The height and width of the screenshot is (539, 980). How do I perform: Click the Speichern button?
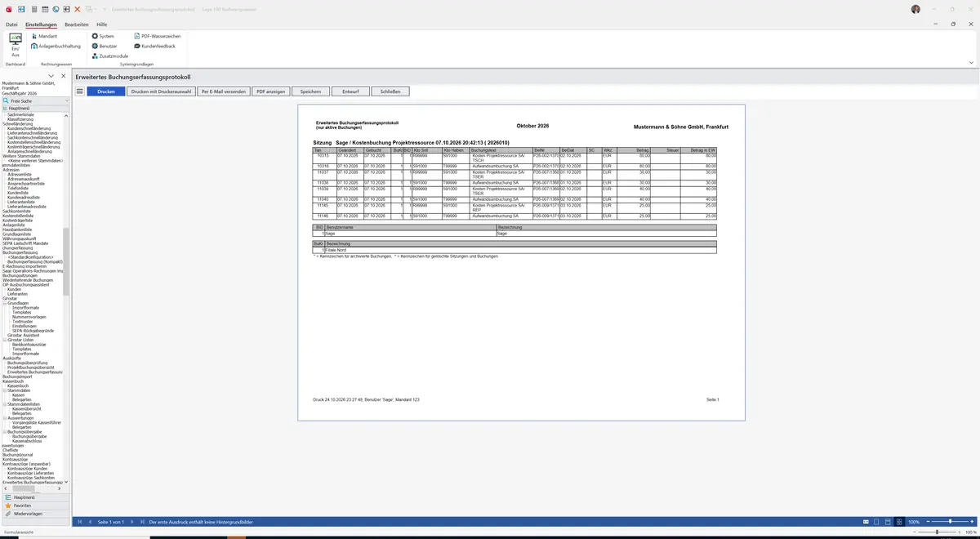tap(310, 91)
